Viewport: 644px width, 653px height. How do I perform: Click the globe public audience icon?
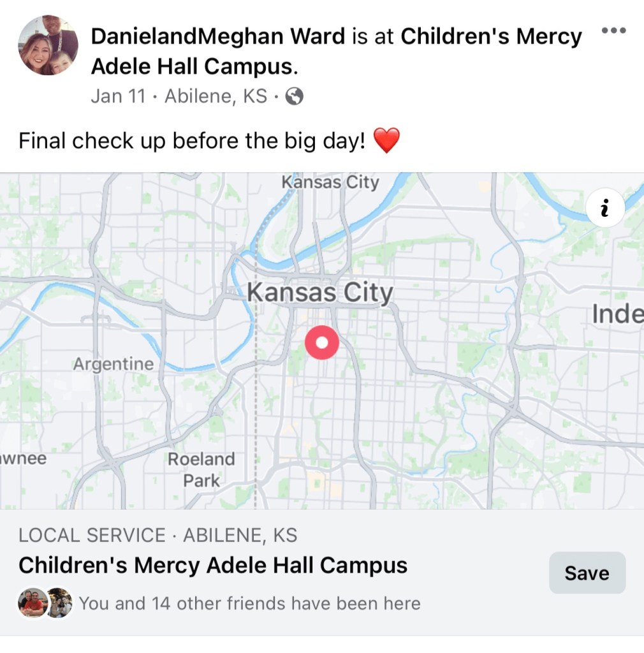tap(295, 96)
